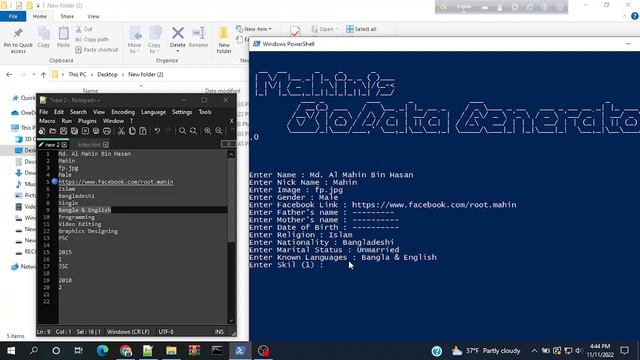This screenshot has height=360, width=640.
Task: Close the 'new 2' tab via its X
Action: click(64, 145)
